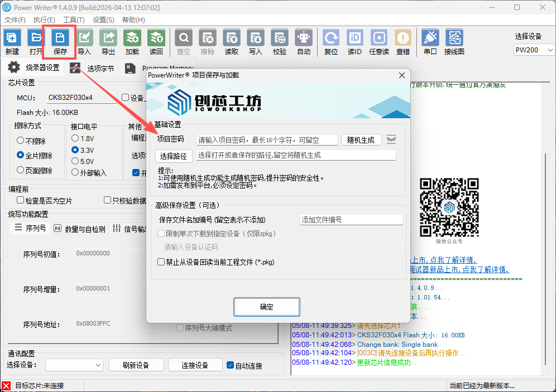Select 外部输入 interface level
556x392 pixels.
point(89,172)
